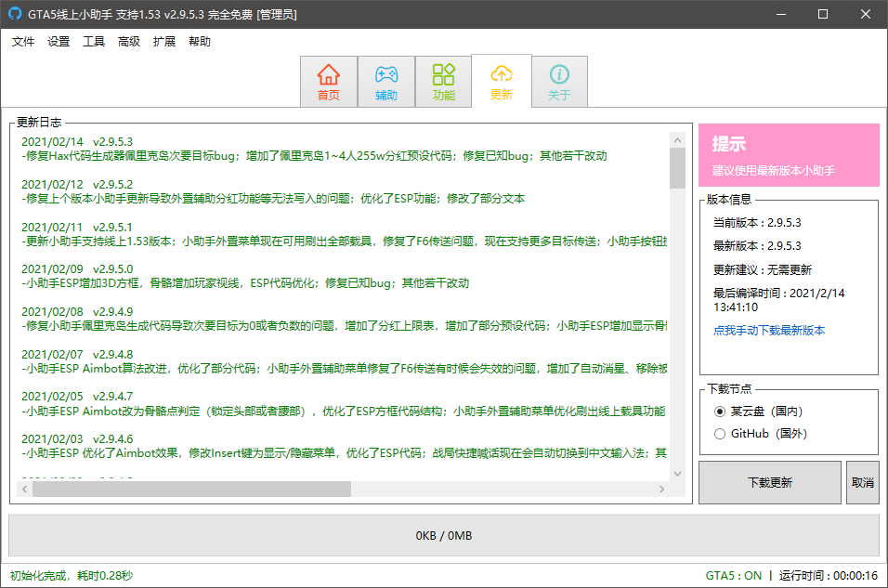Select the 更新 cloud upload tab

[502, 81]
